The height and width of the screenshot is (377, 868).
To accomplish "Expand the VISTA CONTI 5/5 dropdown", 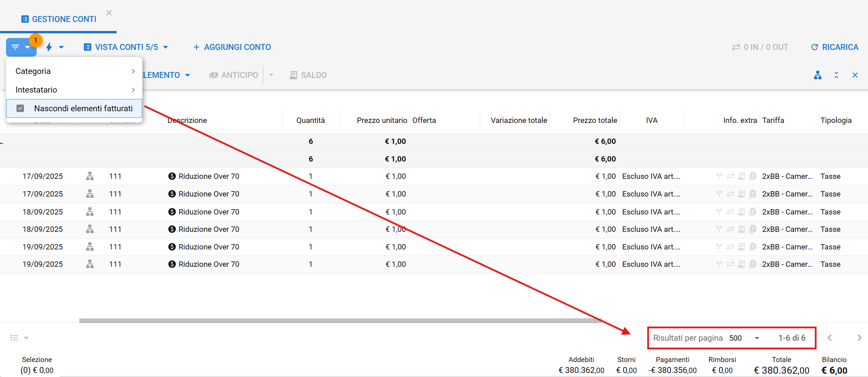I will (x=126, y=47).
